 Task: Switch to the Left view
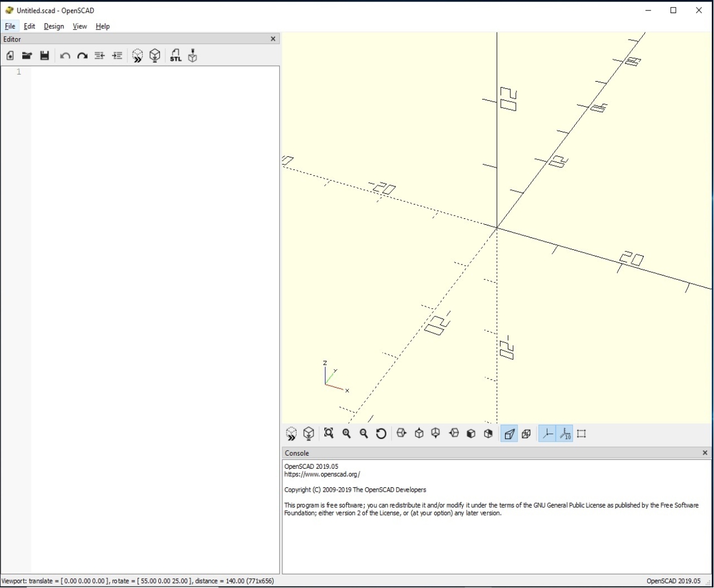pos(454,433)
